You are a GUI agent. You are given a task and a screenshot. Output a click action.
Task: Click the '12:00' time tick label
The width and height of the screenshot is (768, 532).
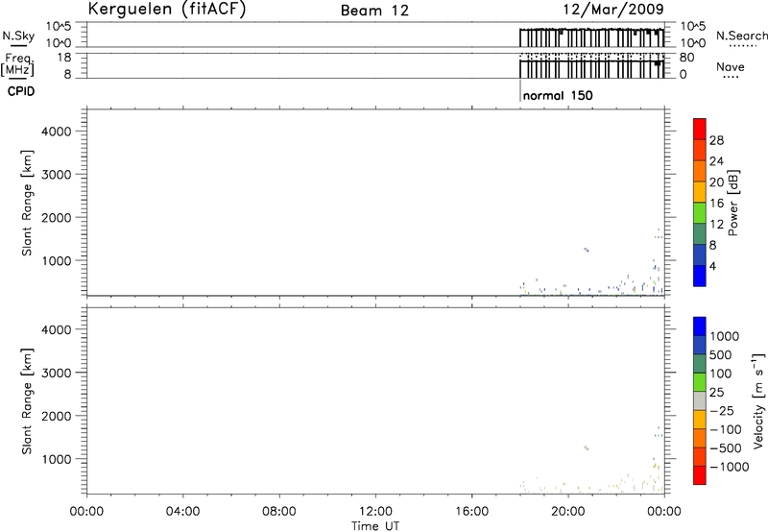point(375,512)
